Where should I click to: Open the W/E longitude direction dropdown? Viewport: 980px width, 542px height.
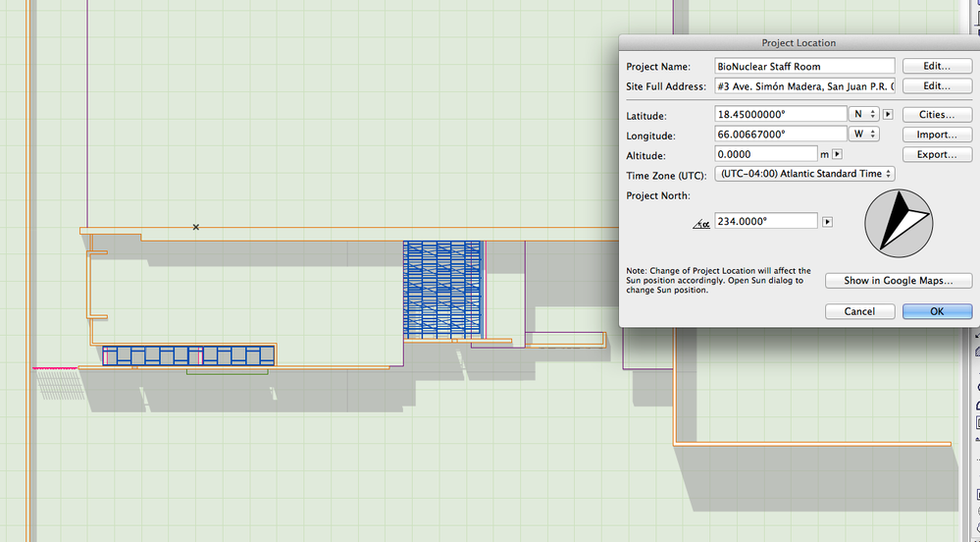coord(864,134)
